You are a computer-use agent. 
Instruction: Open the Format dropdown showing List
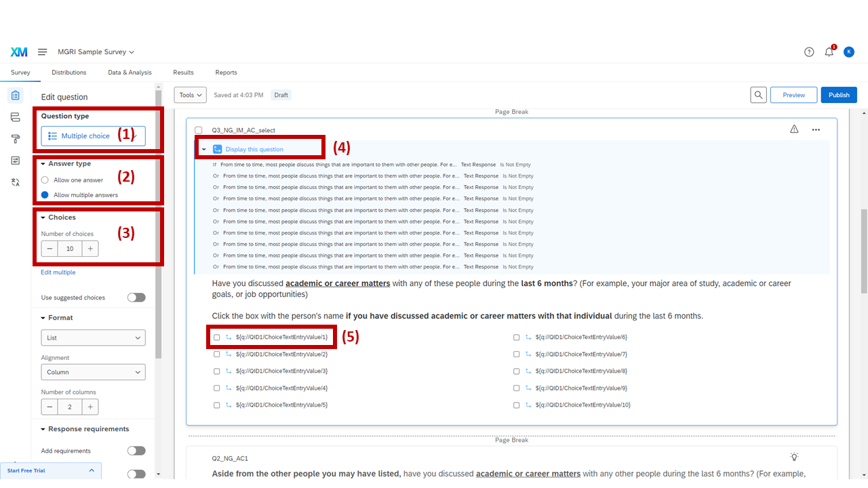(x=93, y=338)
